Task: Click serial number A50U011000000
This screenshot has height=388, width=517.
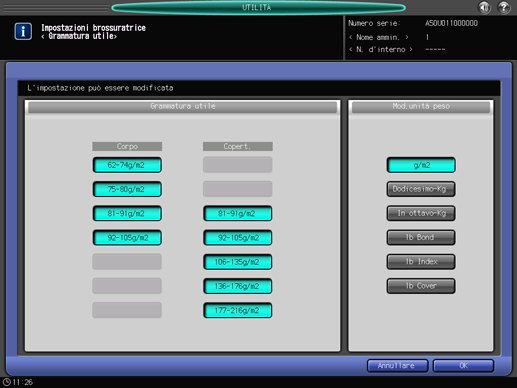Action: tap(451, 23)
